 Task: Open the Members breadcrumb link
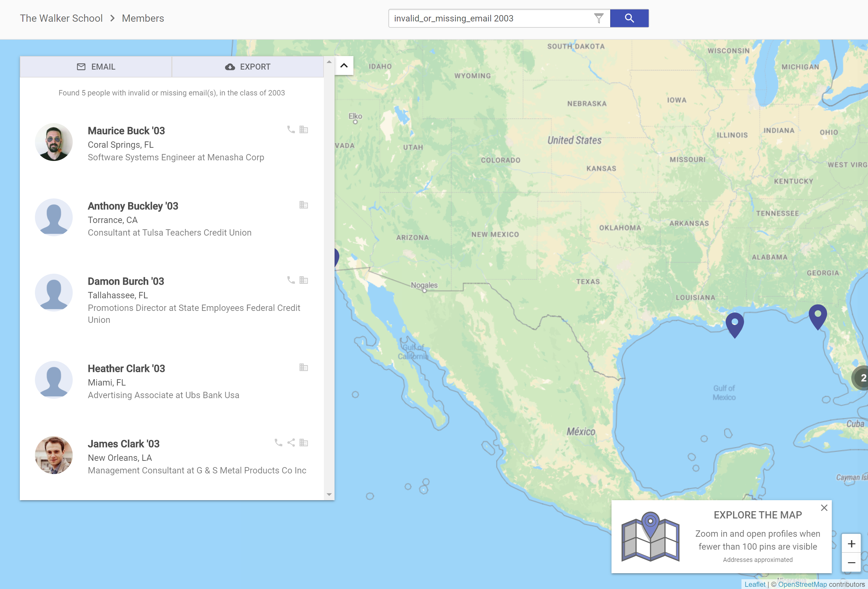143,18
